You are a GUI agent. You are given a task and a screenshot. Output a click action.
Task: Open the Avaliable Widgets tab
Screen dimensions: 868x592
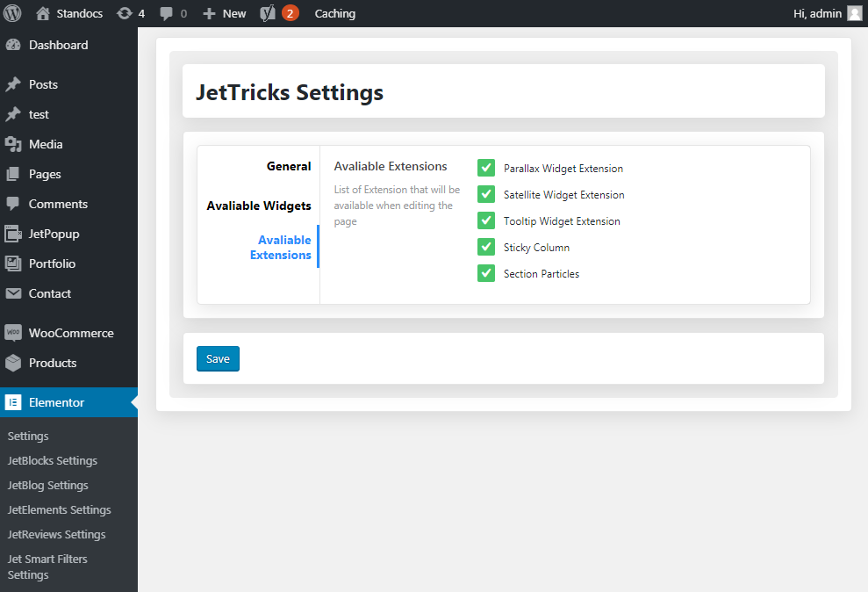coord(259,206)
